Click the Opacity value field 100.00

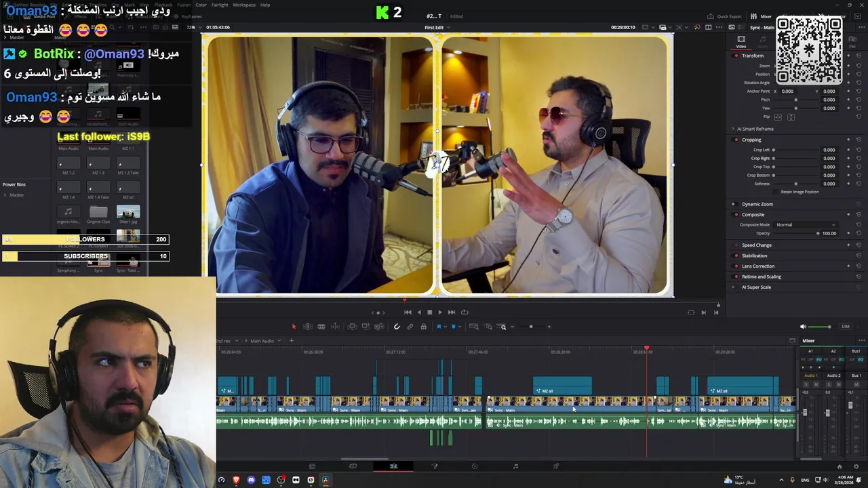(829, 233)
